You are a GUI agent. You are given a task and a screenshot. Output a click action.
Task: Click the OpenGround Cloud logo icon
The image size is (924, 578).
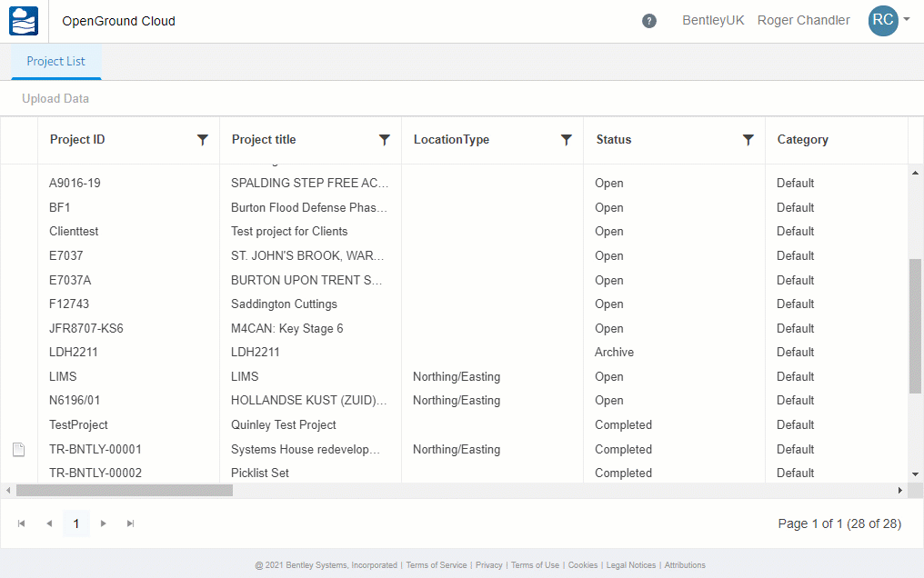[24, 21]
